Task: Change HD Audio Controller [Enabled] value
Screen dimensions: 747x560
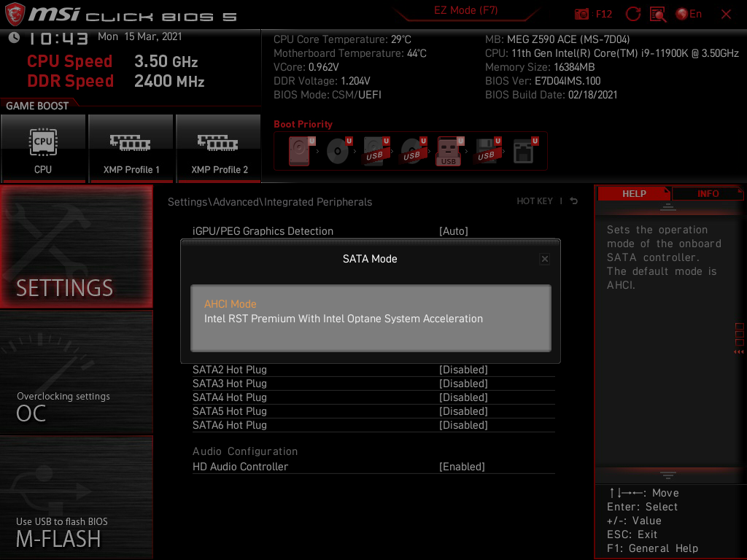Action: [462, 467]
